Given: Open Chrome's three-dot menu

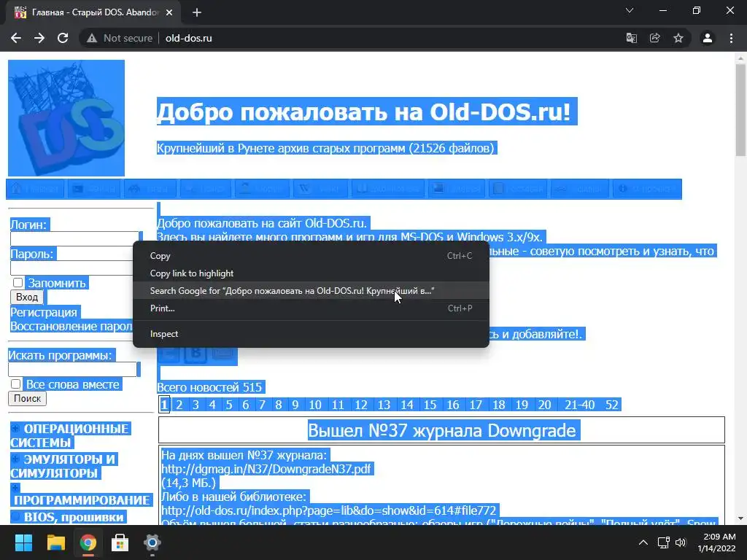Looking at the screenshot, I should pos(731,38).
